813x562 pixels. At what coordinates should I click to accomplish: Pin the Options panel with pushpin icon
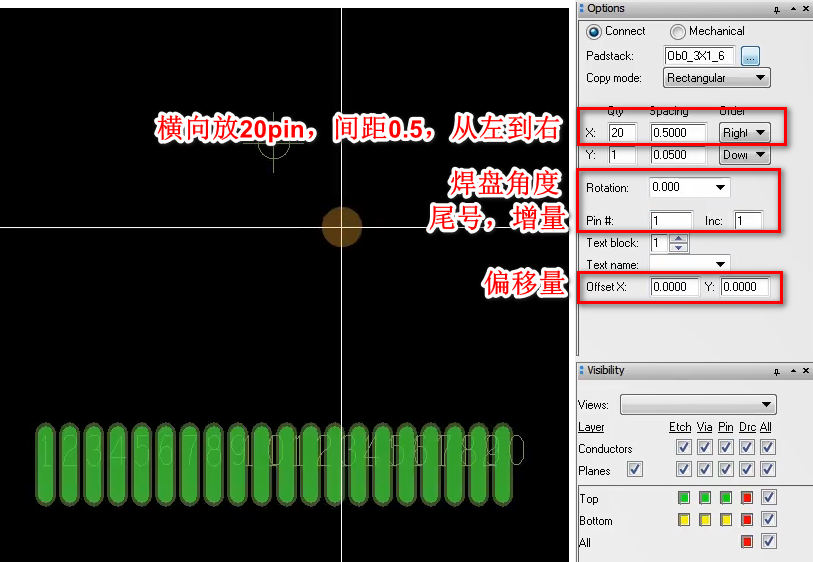coord(776,9)
